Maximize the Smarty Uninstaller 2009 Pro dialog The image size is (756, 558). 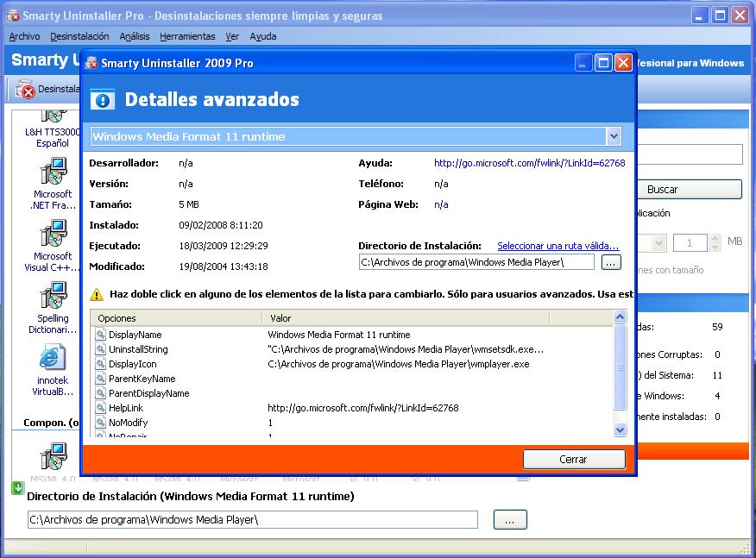(x=603, y=63)
